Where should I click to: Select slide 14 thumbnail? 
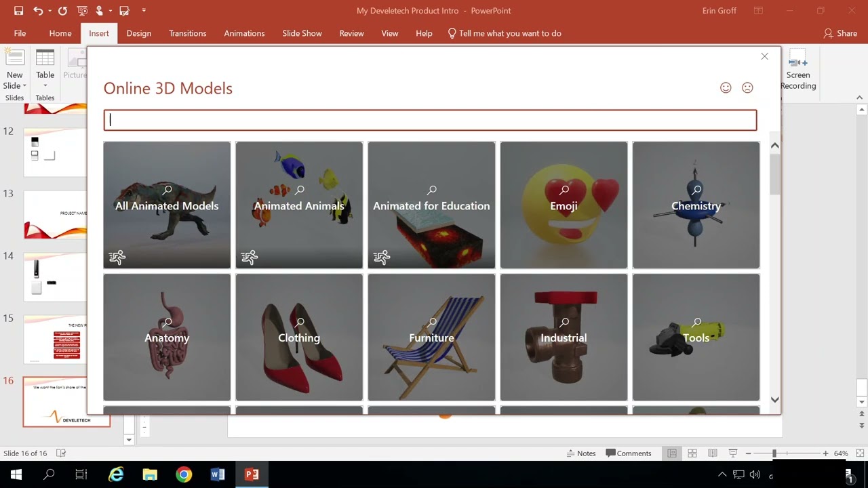pyautogui.click(x=56, y=277)
